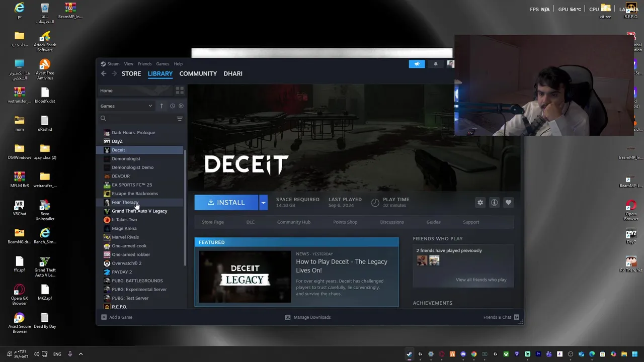
Task: Go to the STORE tab
Action: pyautogui.click(x=131, y=73)
